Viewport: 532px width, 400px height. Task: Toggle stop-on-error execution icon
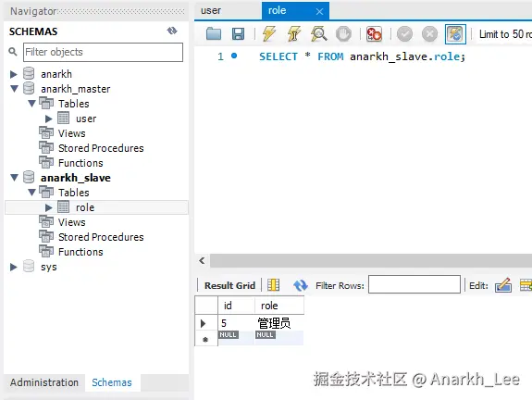tap(374, 34)
